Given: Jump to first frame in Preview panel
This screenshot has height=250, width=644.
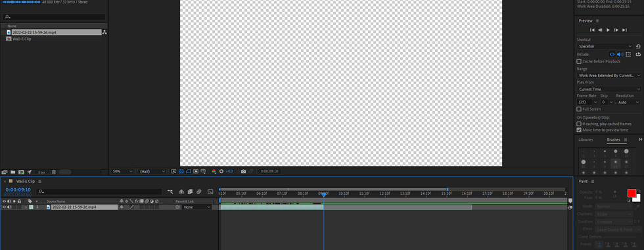Looking at the screenshot, I should [x=592, y=30].
